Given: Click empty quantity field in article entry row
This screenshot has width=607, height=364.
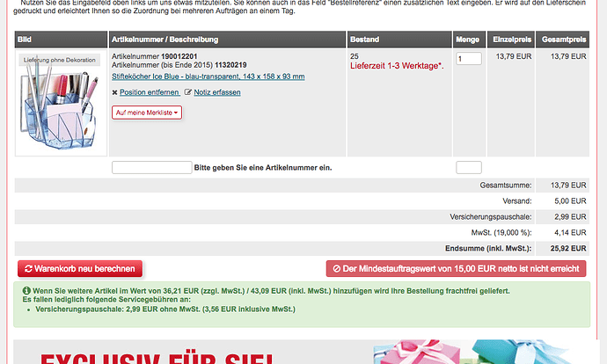Looking at the screenshot, I should (468, 168).
